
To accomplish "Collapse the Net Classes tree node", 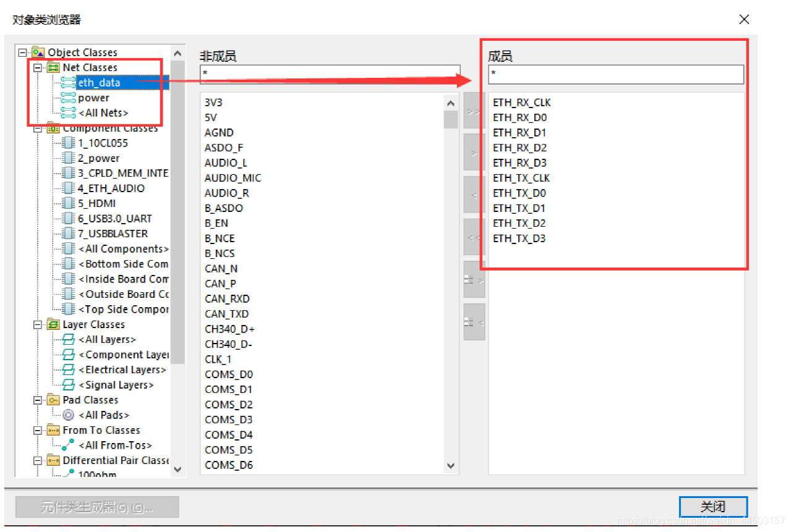I will (x=38, y=67).
